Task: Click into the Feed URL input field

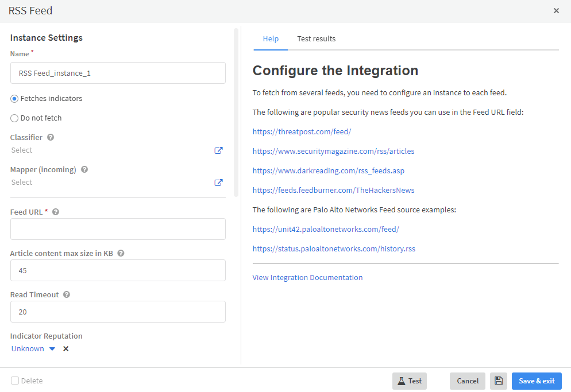Action: click(118, 229)
